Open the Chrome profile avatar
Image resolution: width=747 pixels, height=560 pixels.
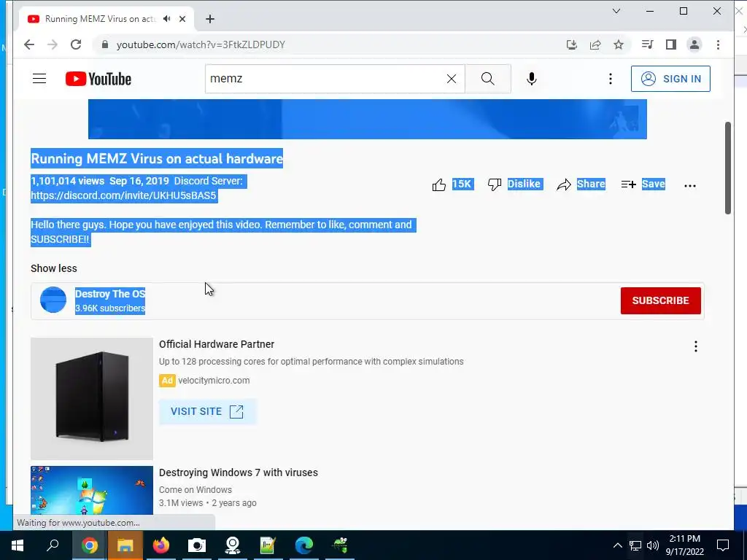click(694, 44)
